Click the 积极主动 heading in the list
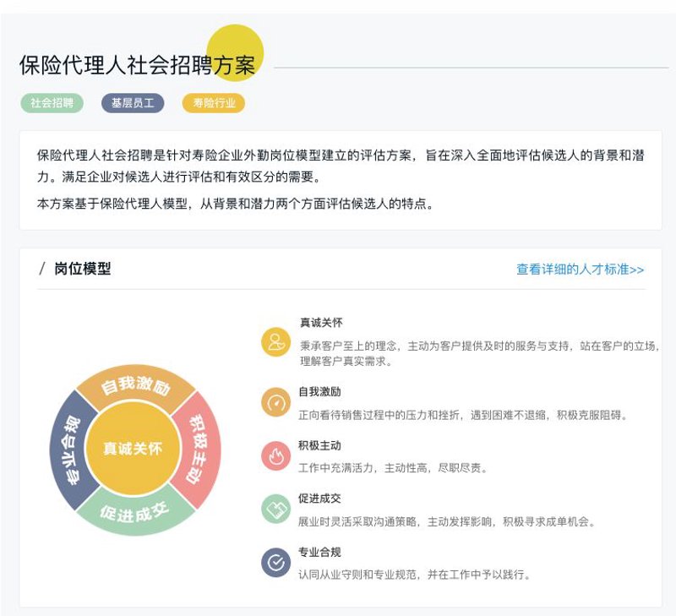Viewport: 676px width, 616px height. pyautogui.click(x=320, y=445)
